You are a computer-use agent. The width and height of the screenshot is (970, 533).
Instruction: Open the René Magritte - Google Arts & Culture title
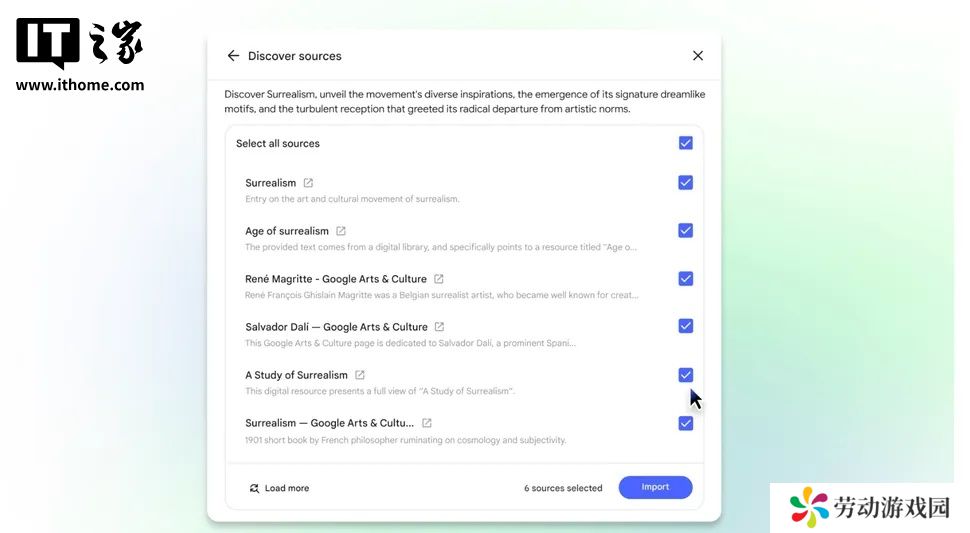pos(336,279)
